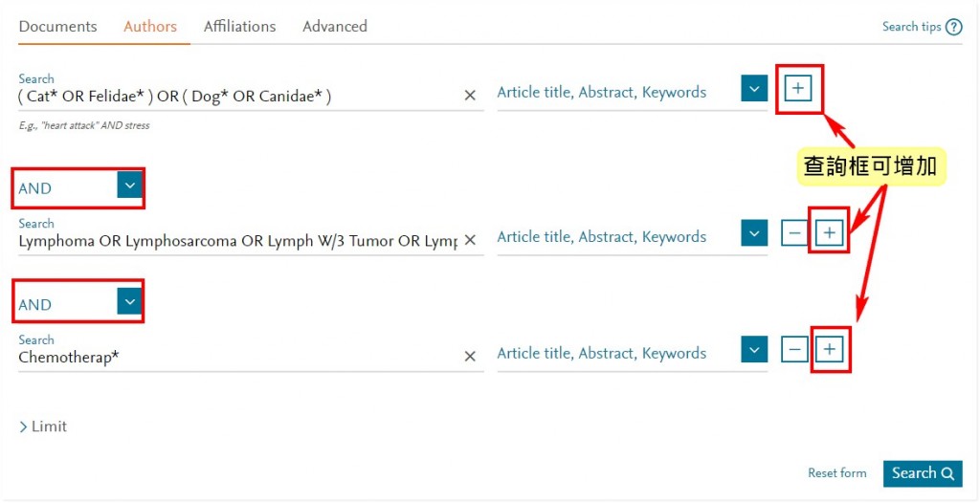Click the Search button
Image resolution: width=980 pixels, height=503 pixels.
(923, 473)
